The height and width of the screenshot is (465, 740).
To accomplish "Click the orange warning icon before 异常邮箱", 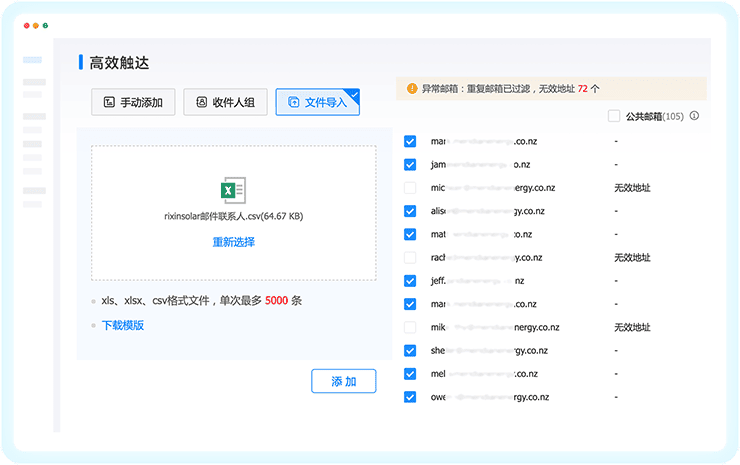I will coord(411,88).
